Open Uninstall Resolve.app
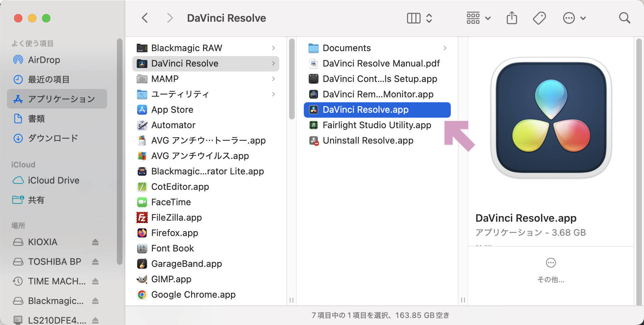 click(x=367, y=140)
